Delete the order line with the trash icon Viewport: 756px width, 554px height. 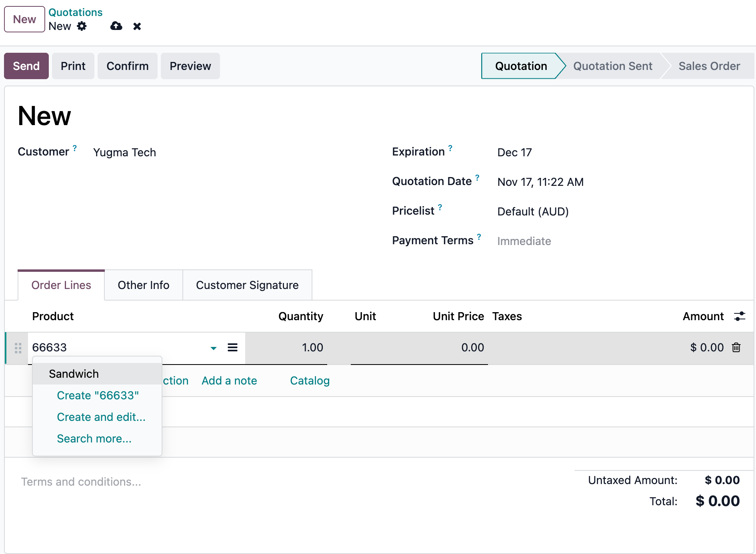click(737, 348)
